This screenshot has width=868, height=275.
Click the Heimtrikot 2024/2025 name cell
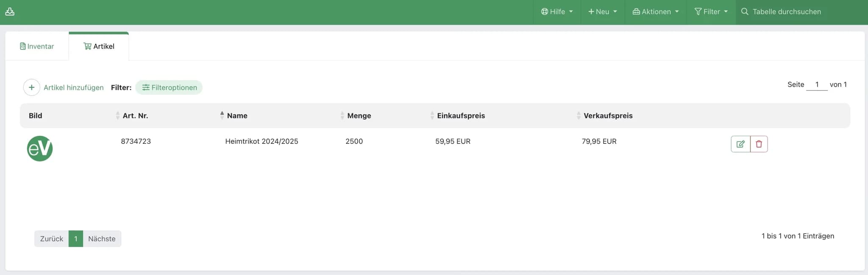coord(262,141)
